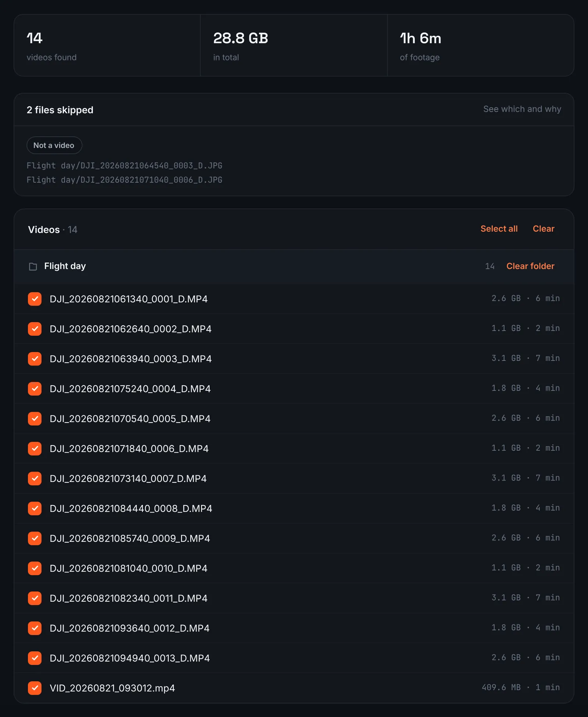
Task: Uncheck DJI_20260821084440_0008_D.MP4
Action: coord(35,508)
